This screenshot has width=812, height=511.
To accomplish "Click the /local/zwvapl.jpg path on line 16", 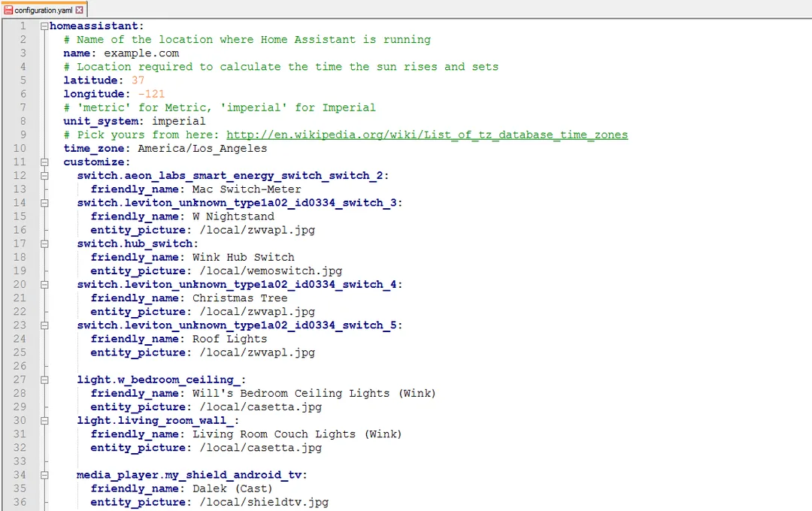I will tap(257, 230).
